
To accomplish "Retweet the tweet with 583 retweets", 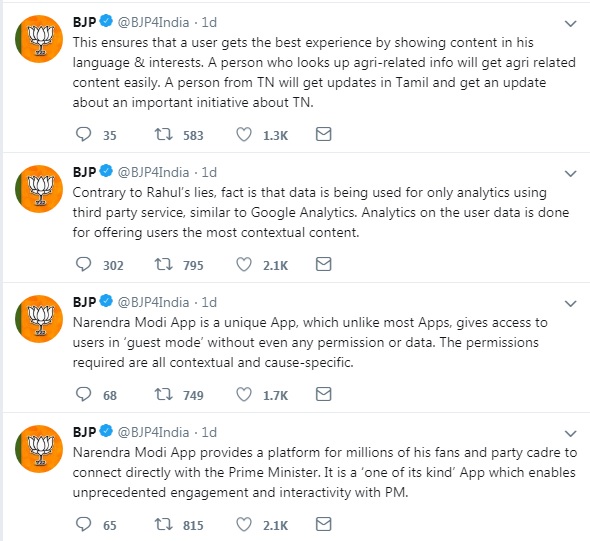I will click(x=164, y=134).
